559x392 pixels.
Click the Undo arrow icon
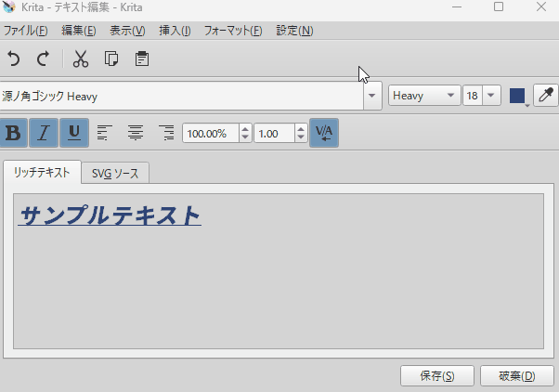pos(14,59)
